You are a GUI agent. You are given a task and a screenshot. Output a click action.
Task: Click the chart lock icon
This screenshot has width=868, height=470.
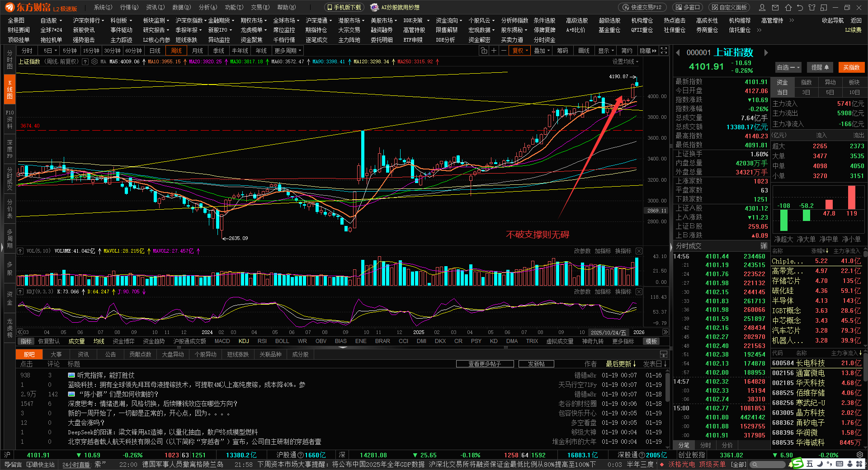tap(484, 51)
